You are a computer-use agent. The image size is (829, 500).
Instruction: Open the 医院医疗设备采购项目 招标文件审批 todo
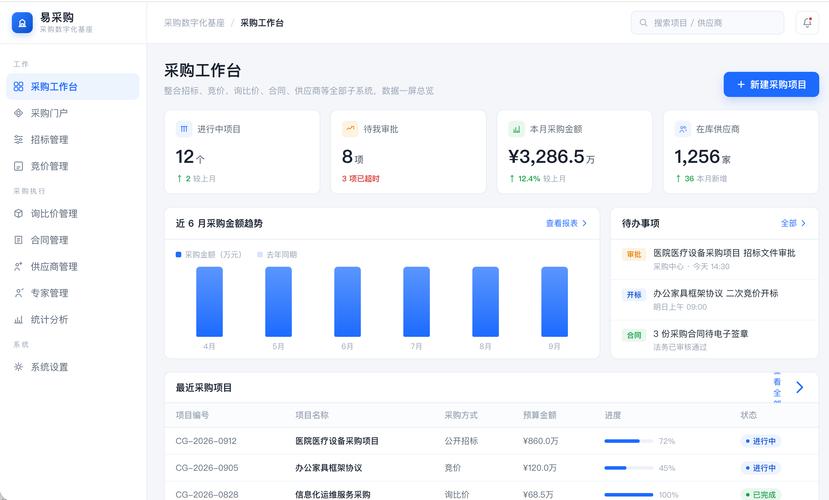point(714,259)
